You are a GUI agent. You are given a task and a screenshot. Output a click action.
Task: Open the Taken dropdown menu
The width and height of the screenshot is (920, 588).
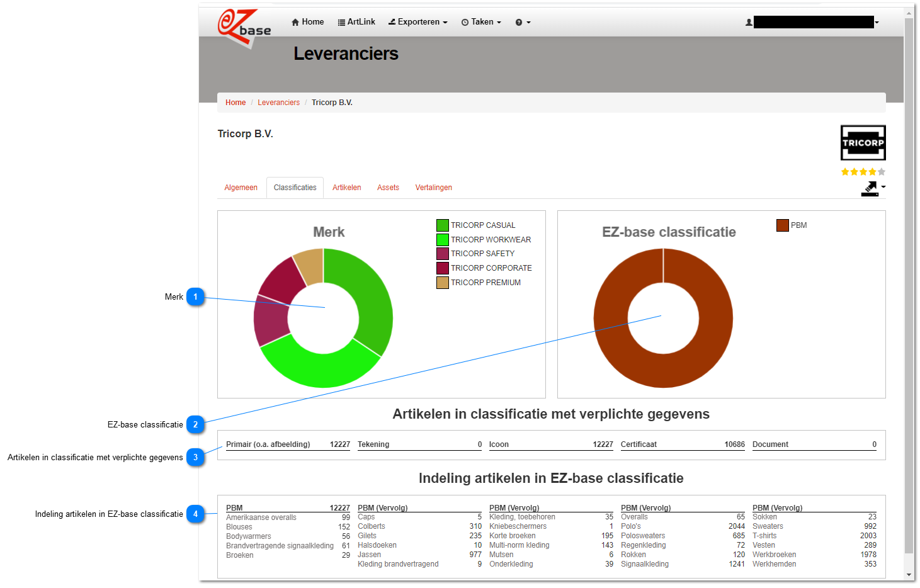click(x=481, y=22)
